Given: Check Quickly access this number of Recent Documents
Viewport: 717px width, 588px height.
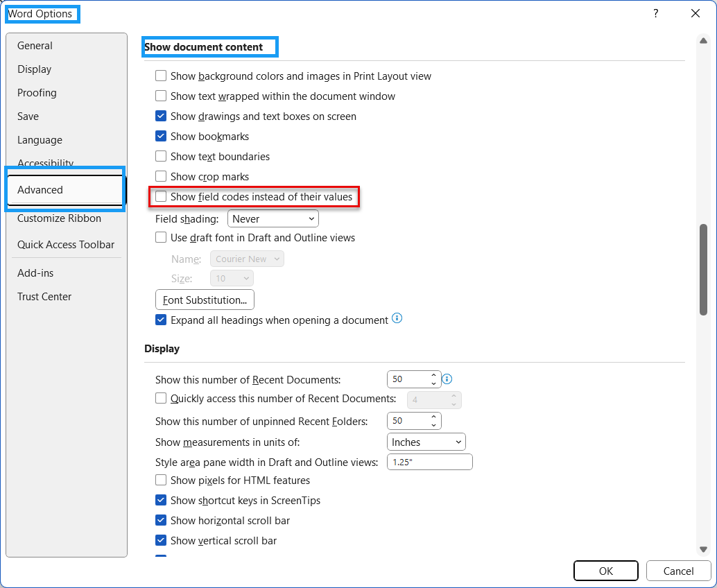Looking at the screenshot, I should tap(161, 398).
